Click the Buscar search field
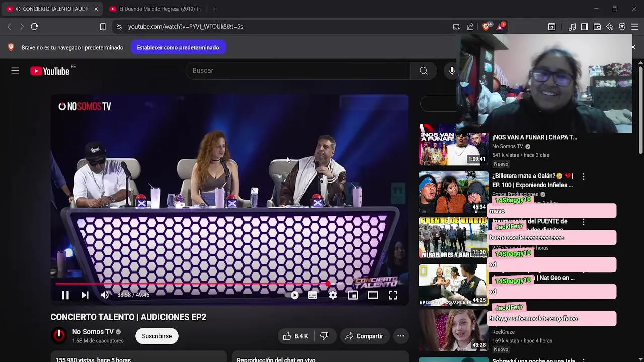This screenshot has height=362, width=644. point(298,71)
